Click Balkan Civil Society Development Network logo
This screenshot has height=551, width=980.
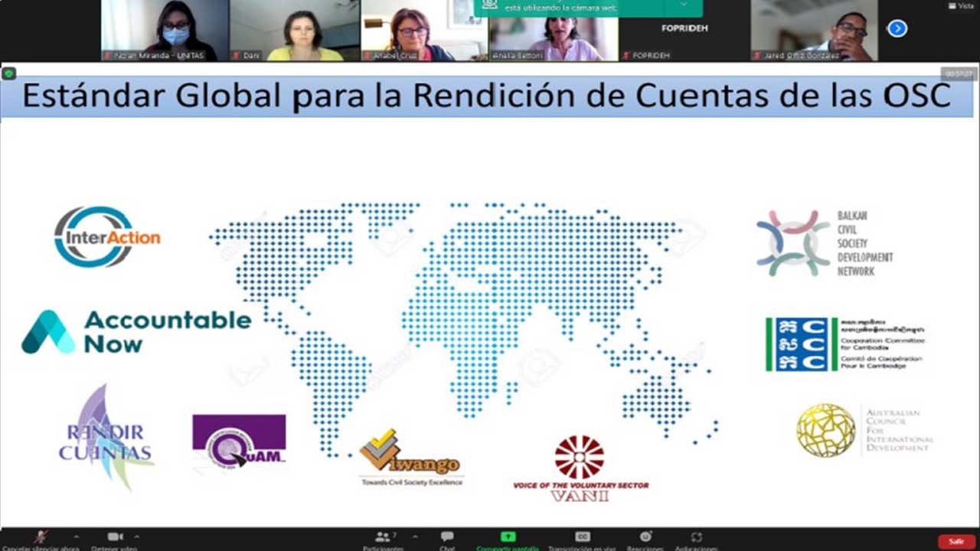coord(825,243)
